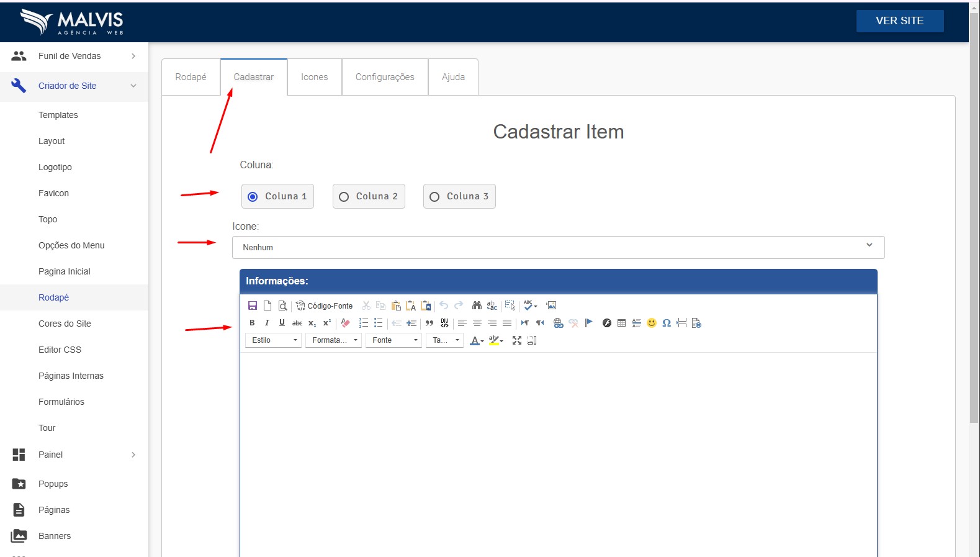
Task: Click the Preview icon in editor toolbar
Action: (282, 306)
